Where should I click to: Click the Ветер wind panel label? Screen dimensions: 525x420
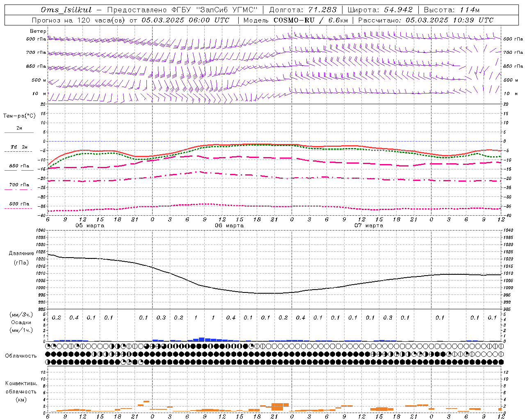coord(38,31)
